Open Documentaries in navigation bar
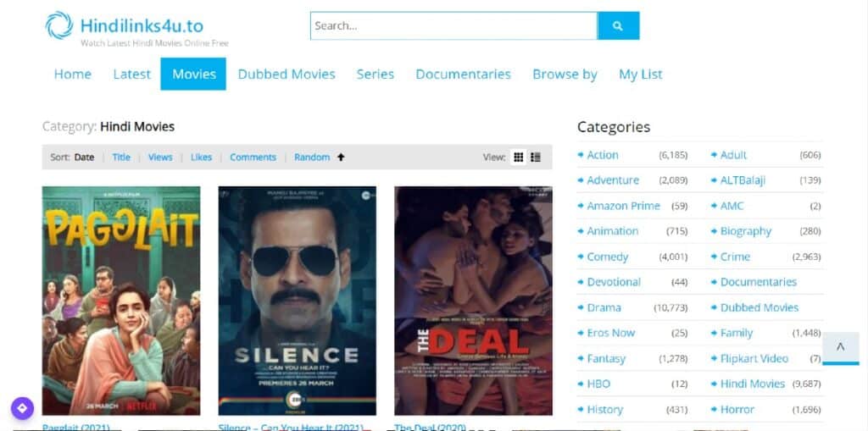Viewport: 868px width, 431px height. (x=464, y=75)
